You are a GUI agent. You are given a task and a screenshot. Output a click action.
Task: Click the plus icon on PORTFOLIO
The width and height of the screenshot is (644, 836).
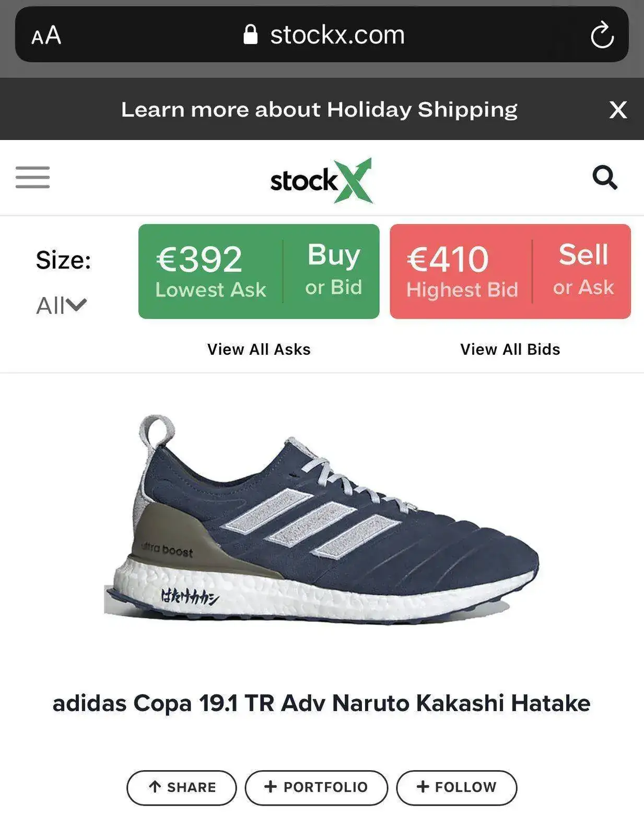[270, 786]
